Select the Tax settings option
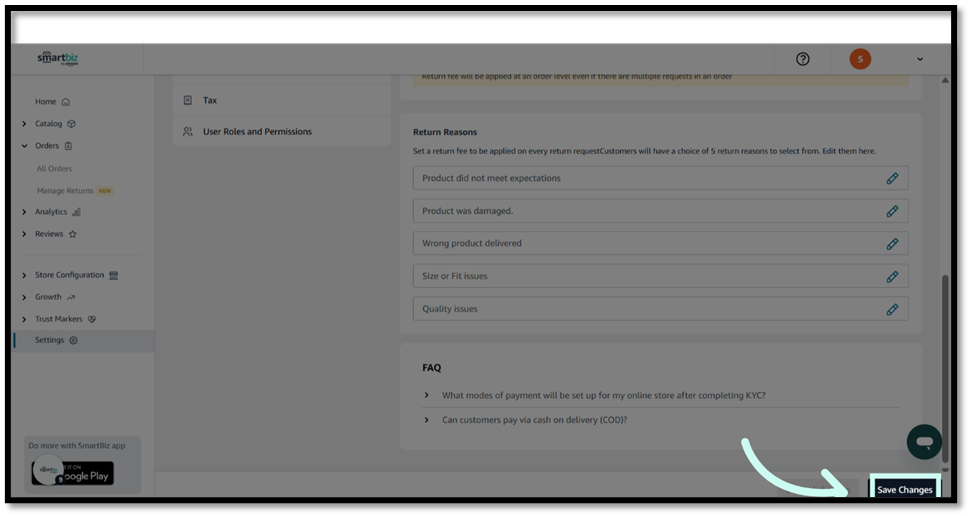 [x=210, y=100]
